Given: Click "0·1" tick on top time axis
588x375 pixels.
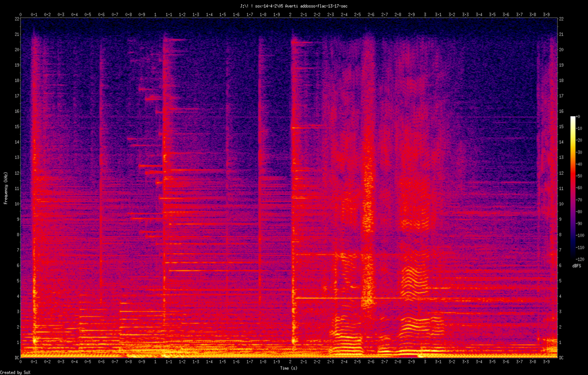Looking at the screenshot, I should tap(34, 15).
